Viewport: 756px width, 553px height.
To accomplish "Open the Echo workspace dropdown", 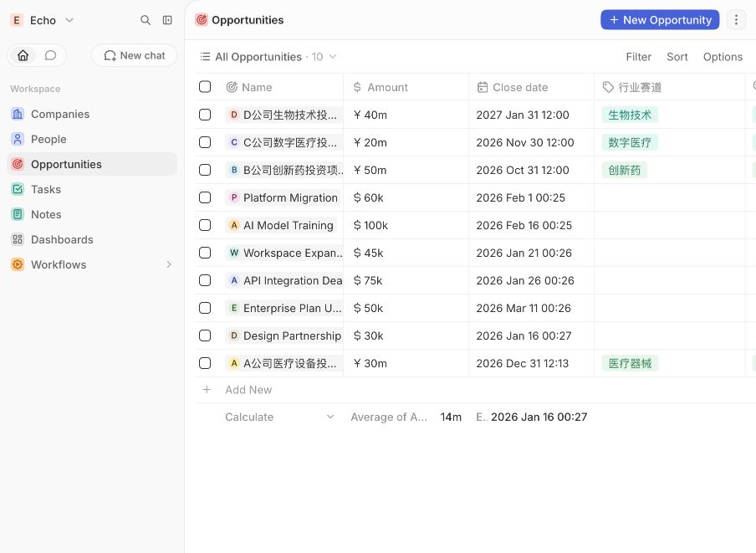I will pyautogui.click(x=43, y=20).
